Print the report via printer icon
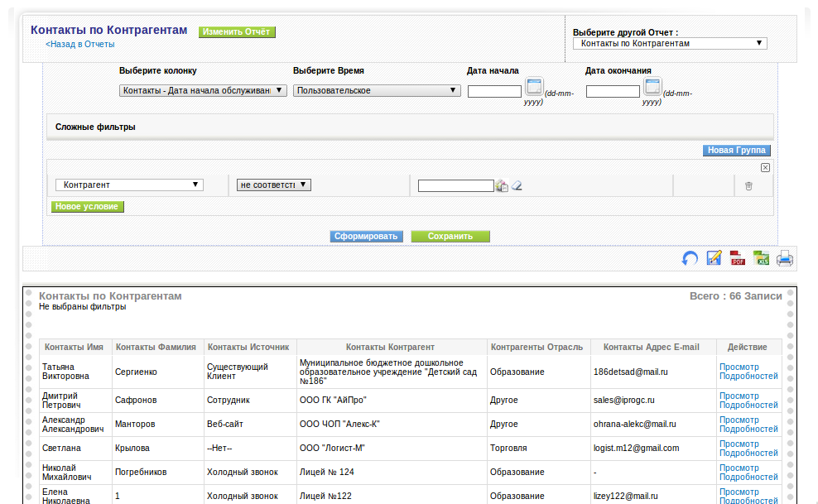Screen dimensions: 818x504 [x=785, y=258]
